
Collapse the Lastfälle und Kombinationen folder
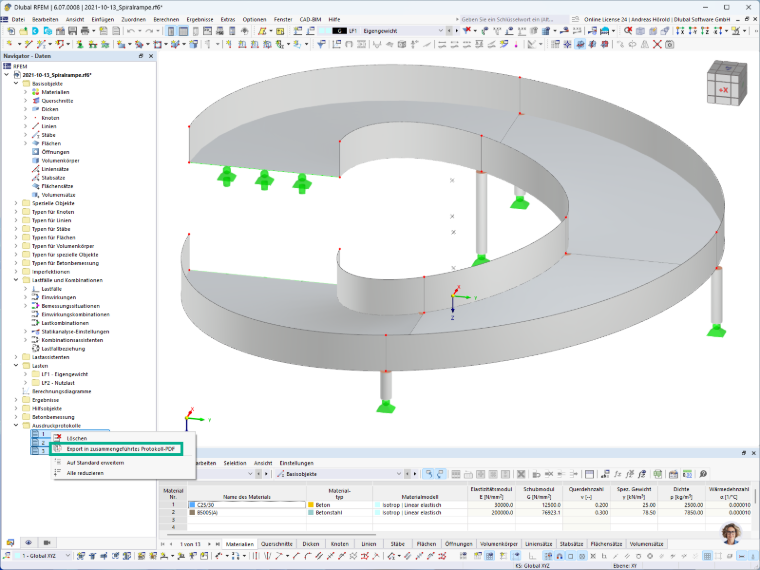(x=16, y=280)
